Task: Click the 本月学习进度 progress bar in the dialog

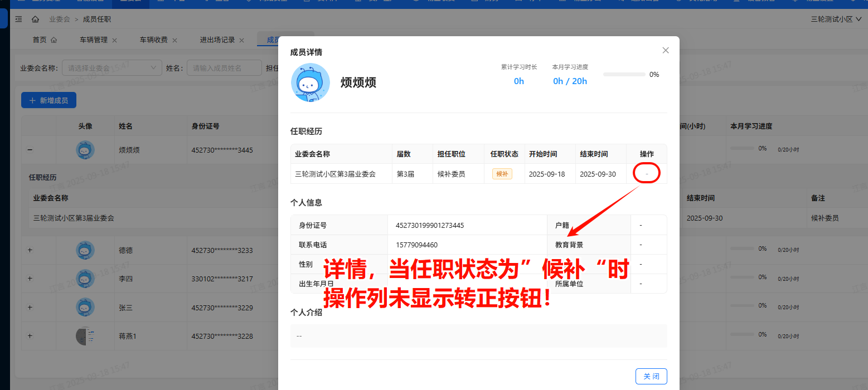Action: coord(624,75)
